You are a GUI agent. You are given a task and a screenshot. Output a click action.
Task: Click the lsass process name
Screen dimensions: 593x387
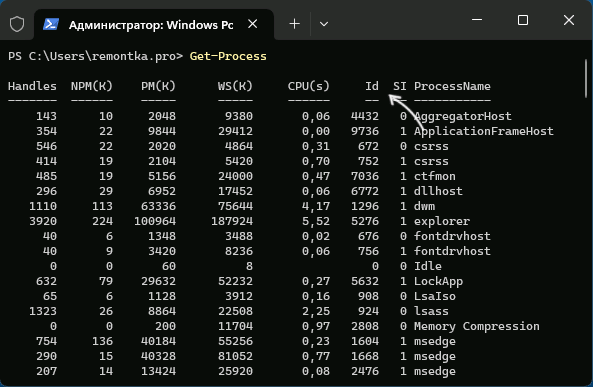tap(431, 311)
